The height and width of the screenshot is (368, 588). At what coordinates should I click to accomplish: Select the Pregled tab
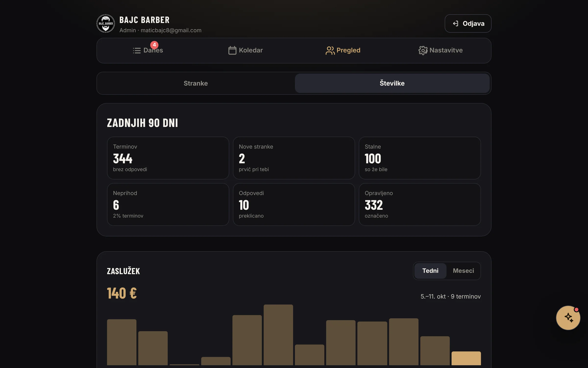(x=343, y=50)
